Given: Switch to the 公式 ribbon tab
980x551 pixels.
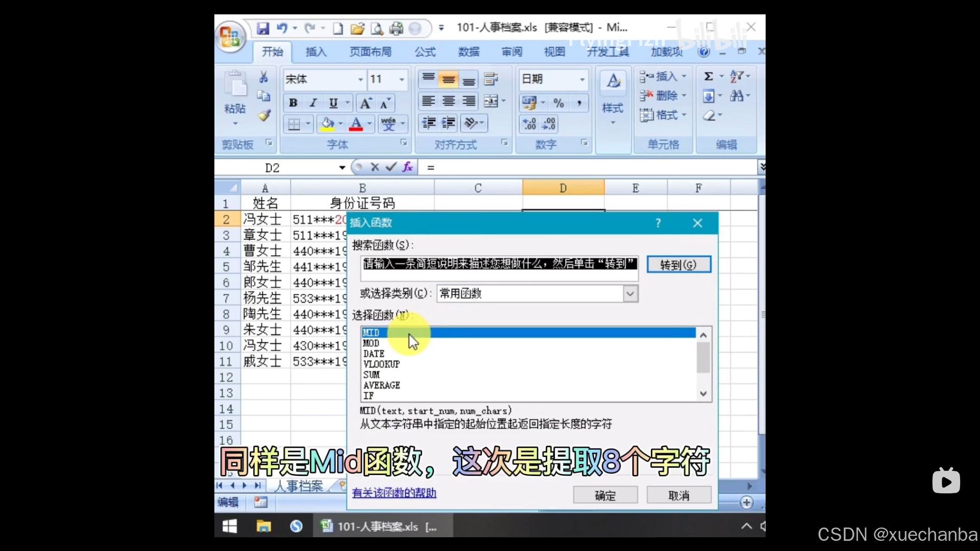Looking at the screenshot, I should (x=425, y=52).
